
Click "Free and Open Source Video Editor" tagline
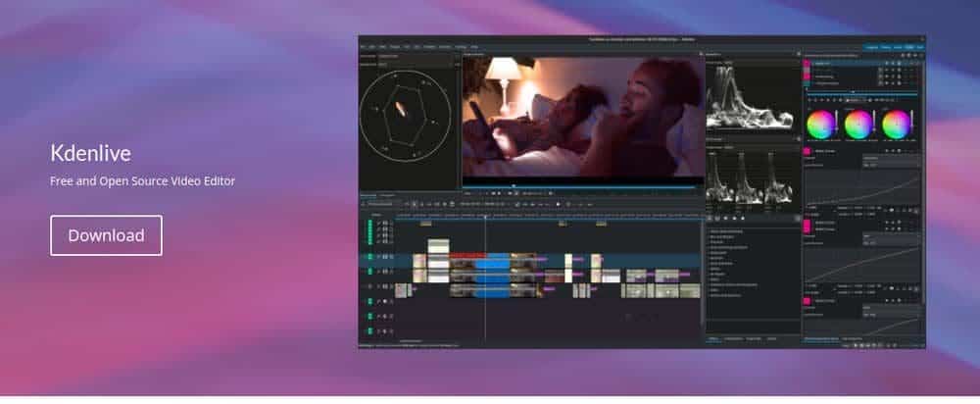pyautogui.click(x=142, y=181)
